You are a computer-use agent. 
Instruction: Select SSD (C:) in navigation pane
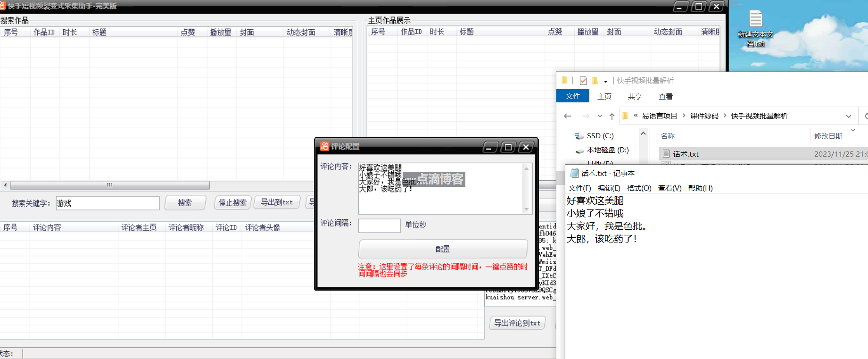(600, 136)
